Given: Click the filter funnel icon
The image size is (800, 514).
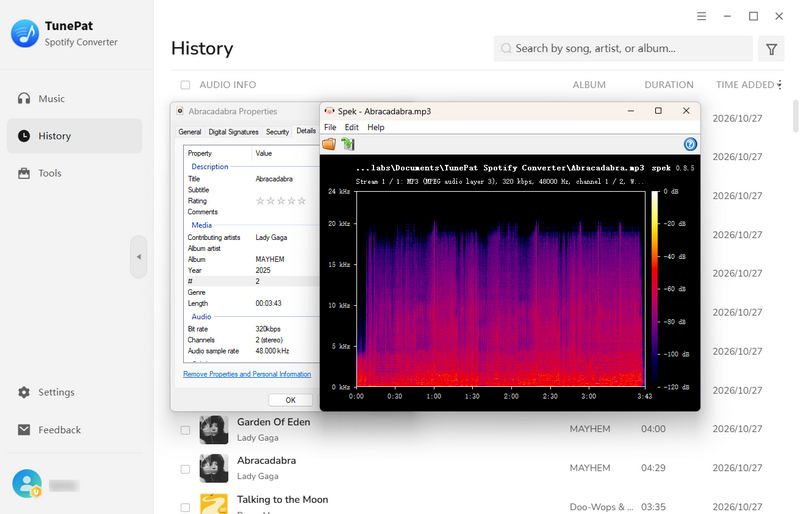Looking at the screenshot, I should click(771, 49).
